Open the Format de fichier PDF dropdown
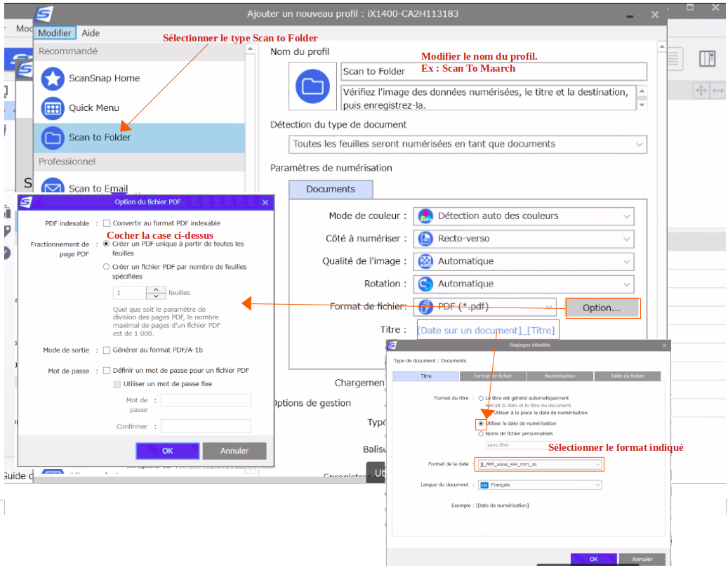Screen dimensions: 728x568 tap(484, 307)
